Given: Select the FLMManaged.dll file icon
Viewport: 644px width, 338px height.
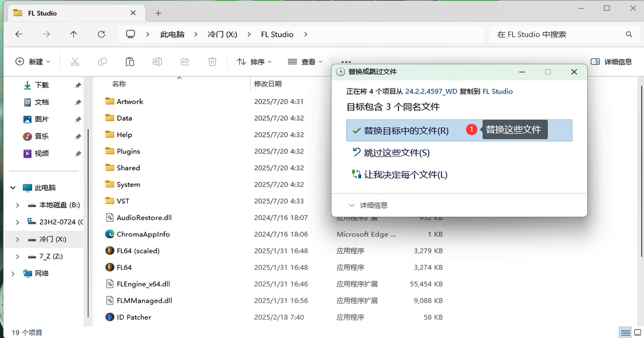Looking at the screenshot, I should pos(110,301).
